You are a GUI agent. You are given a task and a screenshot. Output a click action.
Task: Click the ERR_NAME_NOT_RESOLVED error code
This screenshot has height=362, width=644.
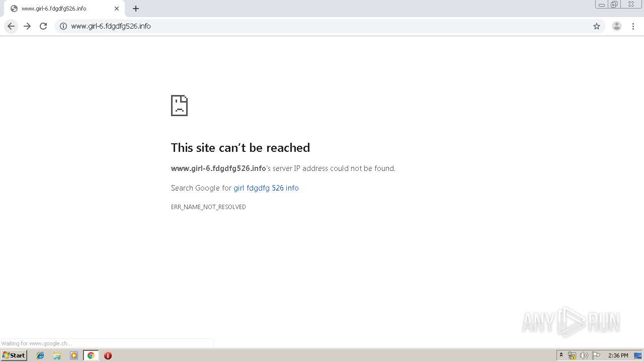[208, 207]
